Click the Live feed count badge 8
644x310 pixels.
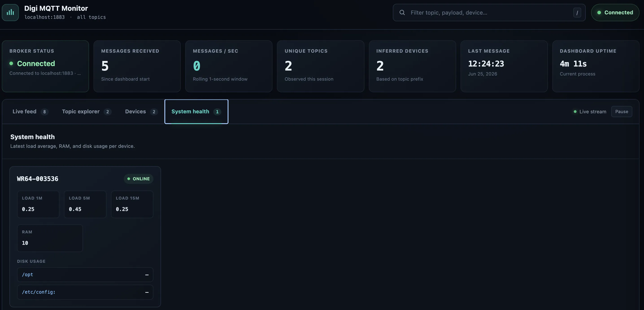coord(44,112)
